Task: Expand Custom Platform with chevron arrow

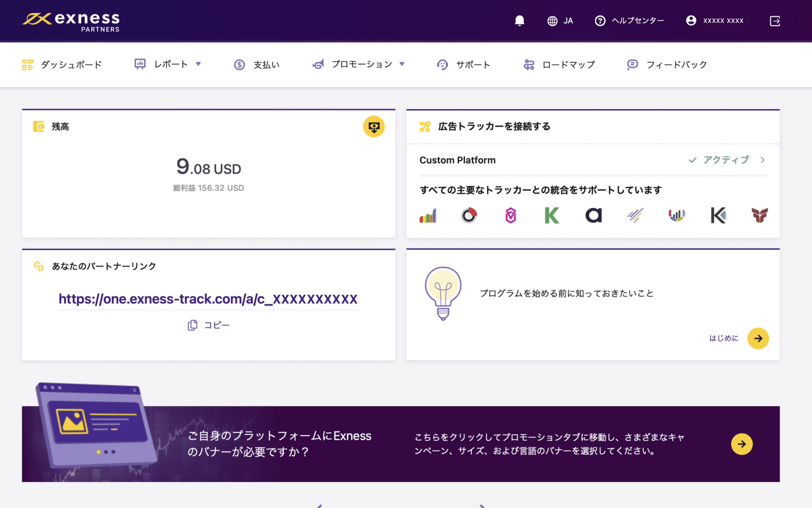Action: tap(762, 160)
